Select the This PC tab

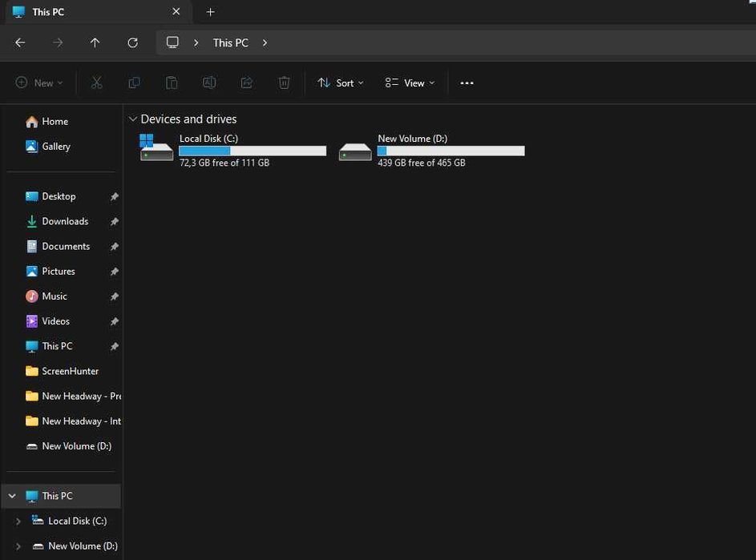point(99,11)
